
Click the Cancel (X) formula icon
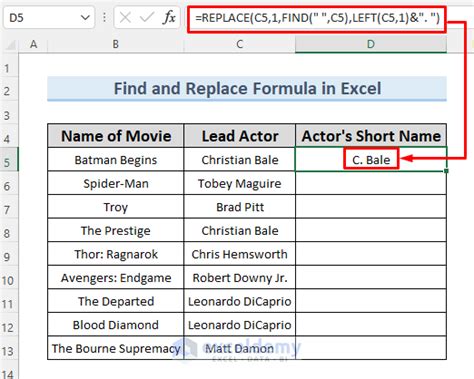[125, 17]
